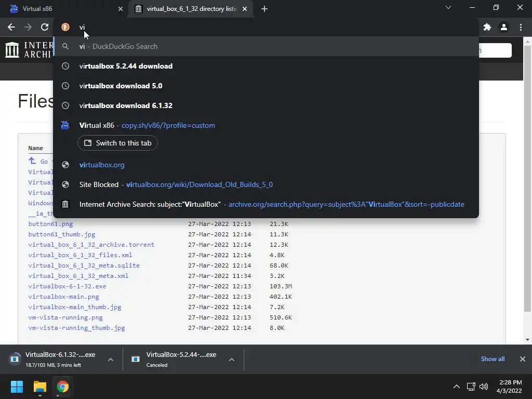Image resolution: width=532 pixels, height=399 pixels.
Task: Click the 'Switch to this tab' button
Action: [x=117, y=143]
